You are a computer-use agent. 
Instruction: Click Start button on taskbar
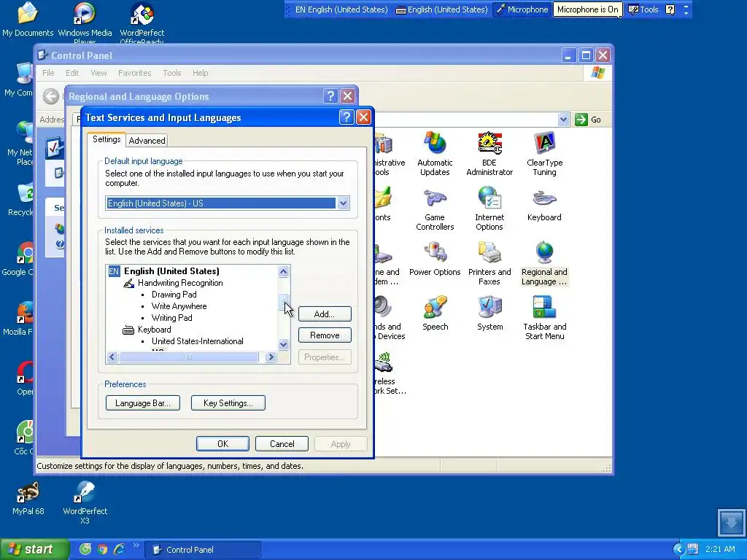[35, 550]
